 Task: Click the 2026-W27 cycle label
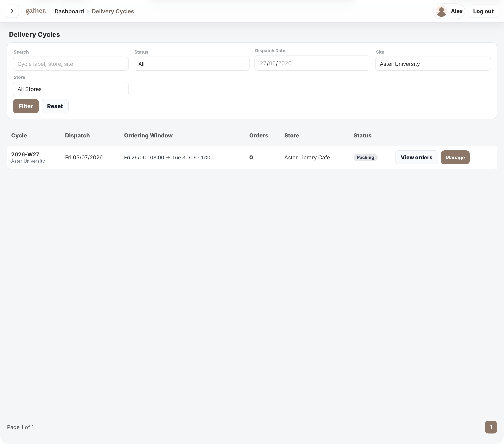(x=25, y=154)
